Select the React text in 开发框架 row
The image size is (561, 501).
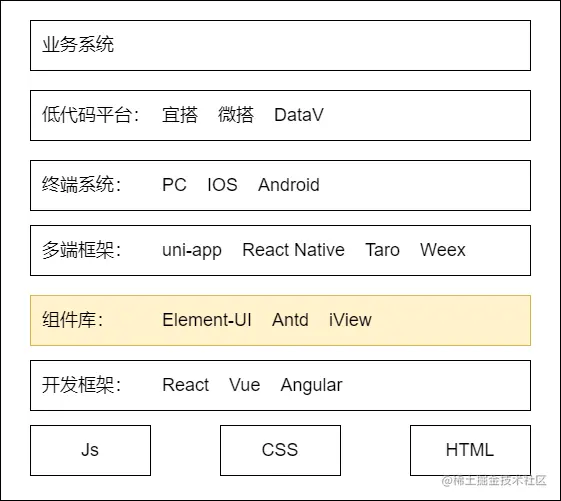pyautogui.click(x=186, y=385)
